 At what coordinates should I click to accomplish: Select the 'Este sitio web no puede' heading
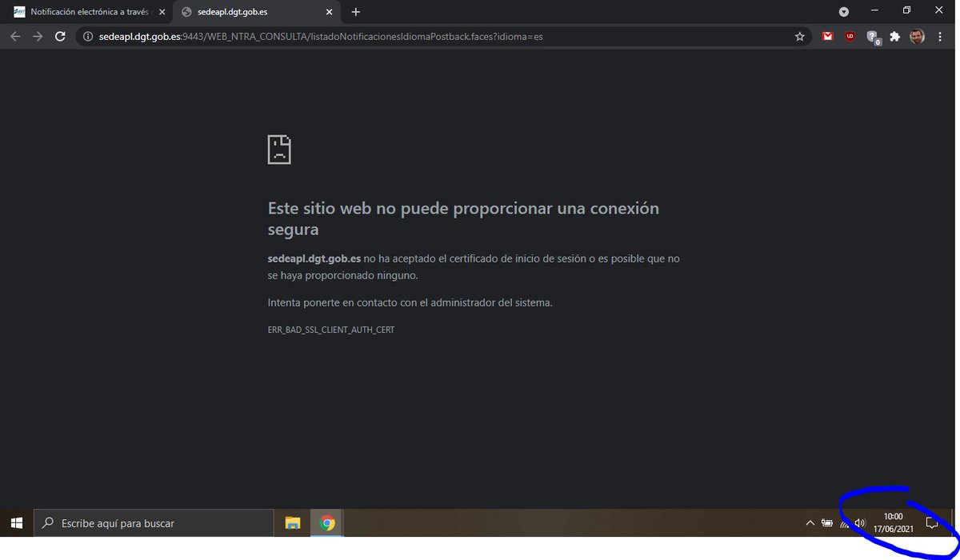[x=464, y=218]
